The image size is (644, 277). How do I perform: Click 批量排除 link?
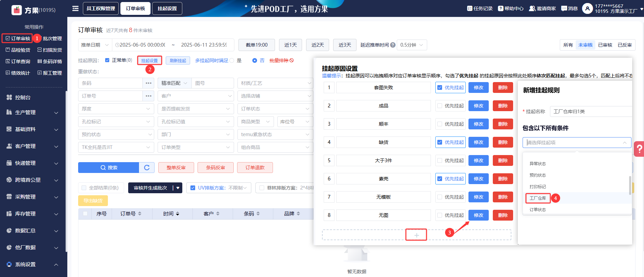click(x=281, y=60)
